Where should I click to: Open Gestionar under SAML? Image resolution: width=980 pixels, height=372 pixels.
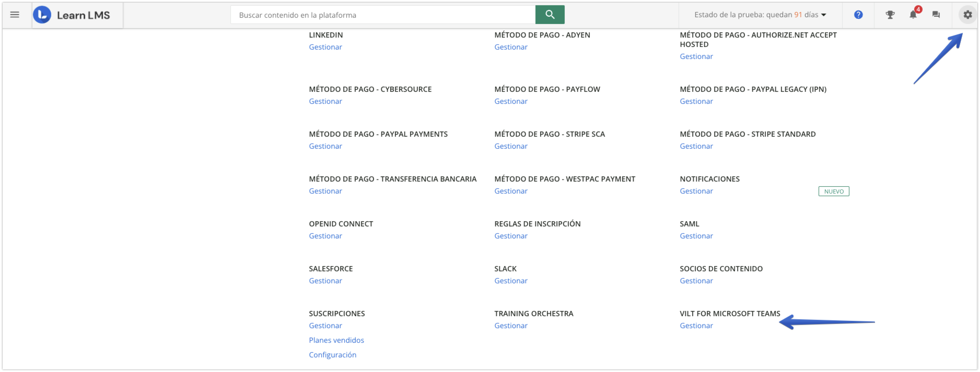coord(696,236)
